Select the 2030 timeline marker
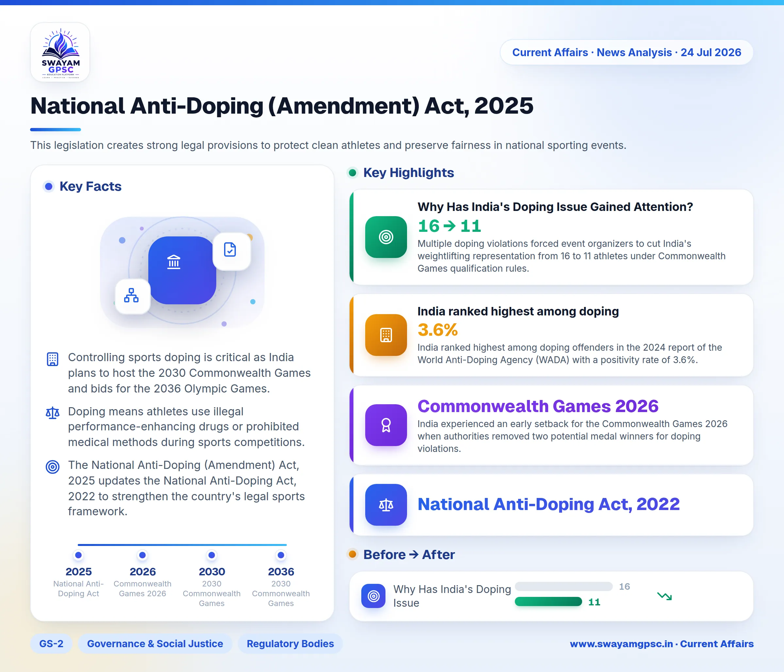 coord(211,555)
